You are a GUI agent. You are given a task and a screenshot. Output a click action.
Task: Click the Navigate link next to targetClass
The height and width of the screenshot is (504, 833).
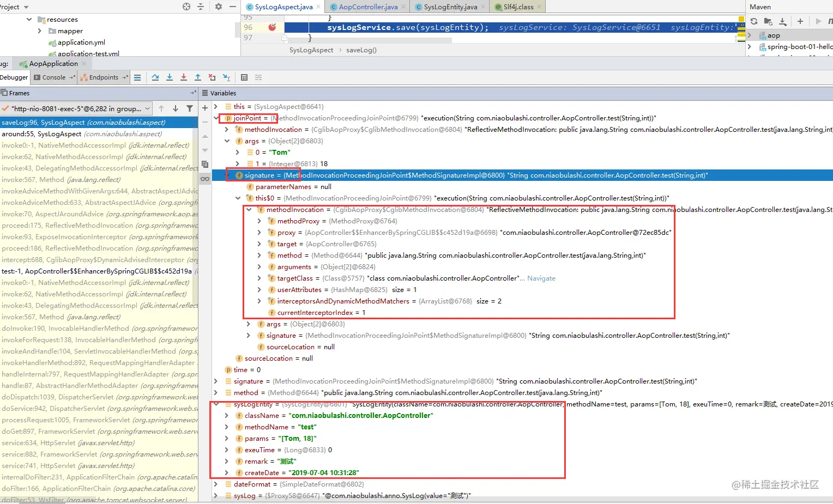pos(541,278)
